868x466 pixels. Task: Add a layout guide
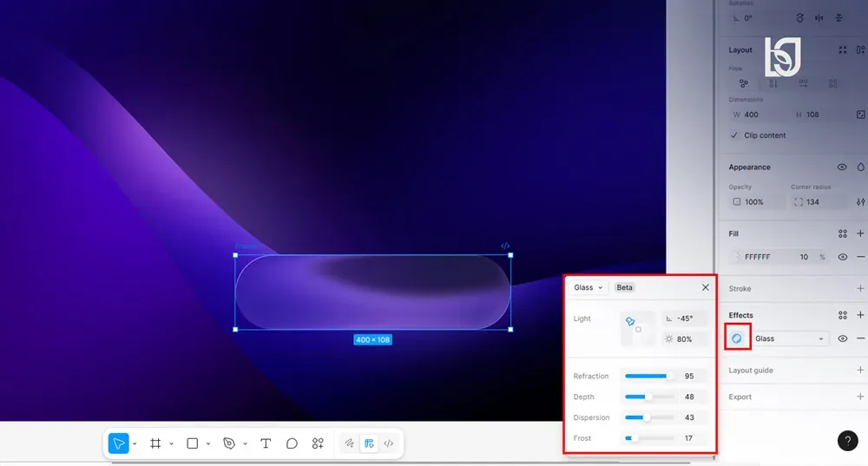click(x=860, y=370)
